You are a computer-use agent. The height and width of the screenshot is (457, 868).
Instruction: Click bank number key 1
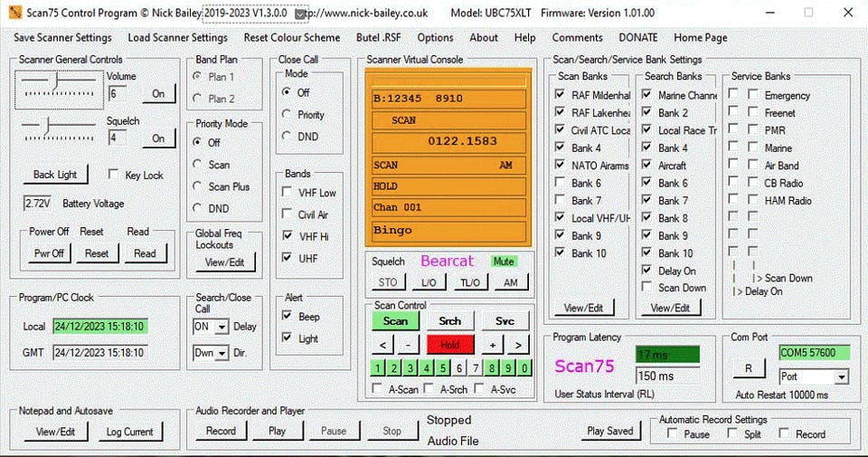[x=378, y=367]
